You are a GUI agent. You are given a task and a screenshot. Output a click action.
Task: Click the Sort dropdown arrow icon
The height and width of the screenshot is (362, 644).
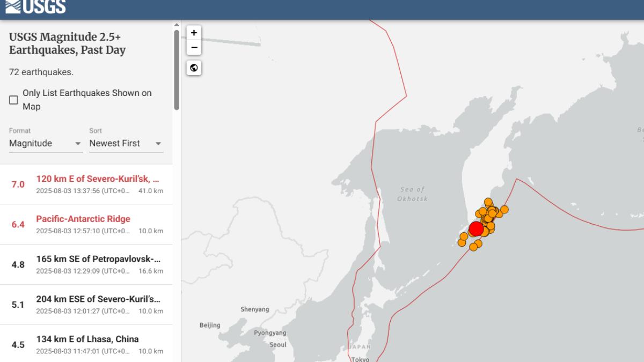tap(158, 144)
